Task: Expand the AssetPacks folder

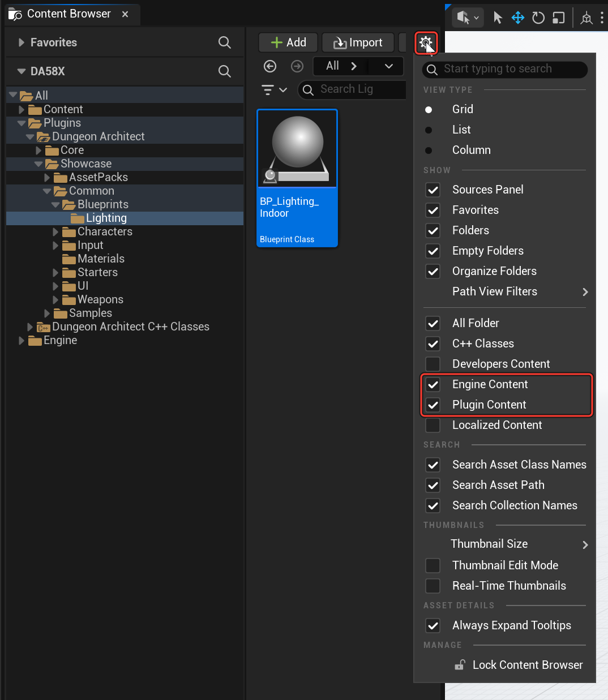Action: pyautogui.click(x=47, y=178)
